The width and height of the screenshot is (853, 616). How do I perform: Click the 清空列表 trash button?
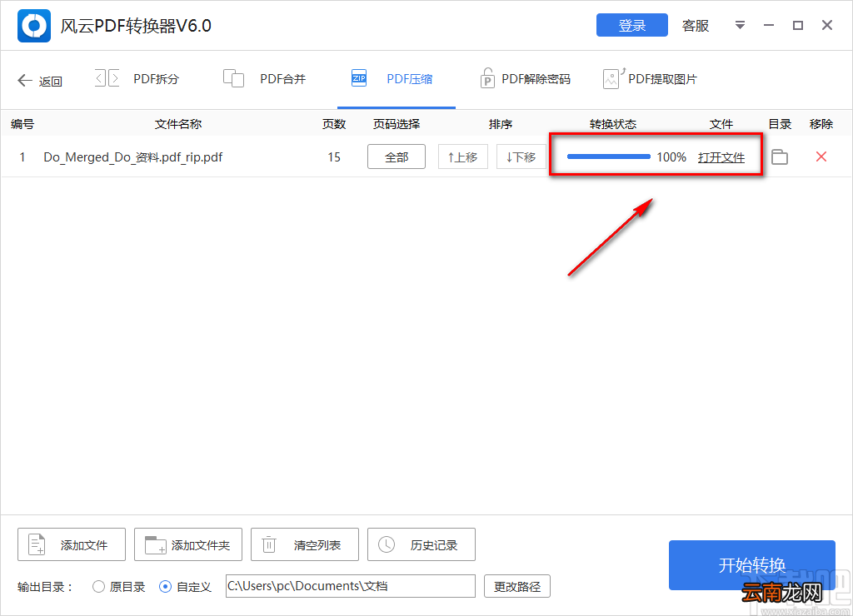pos(305,544)
